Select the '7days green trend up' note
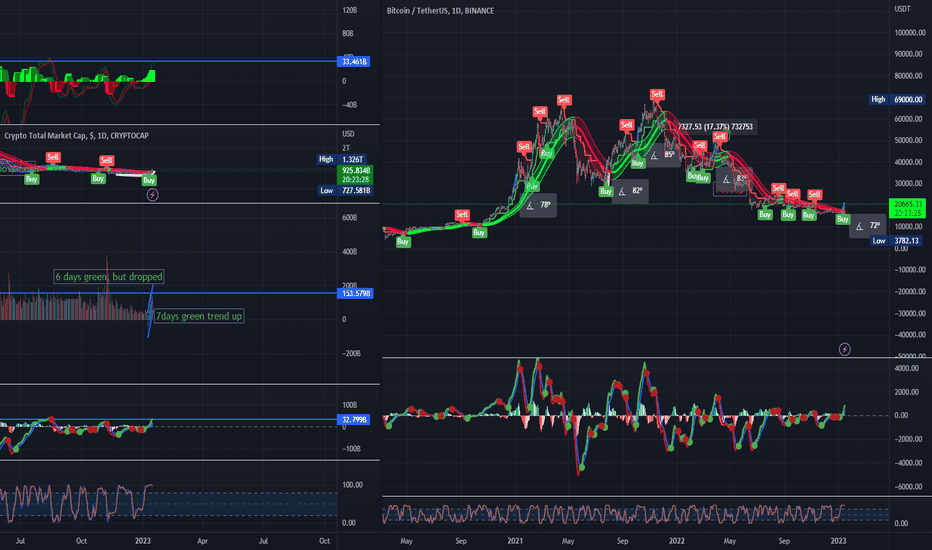The image size is (932, 550). pyautogui.click(x=199, y=316)
